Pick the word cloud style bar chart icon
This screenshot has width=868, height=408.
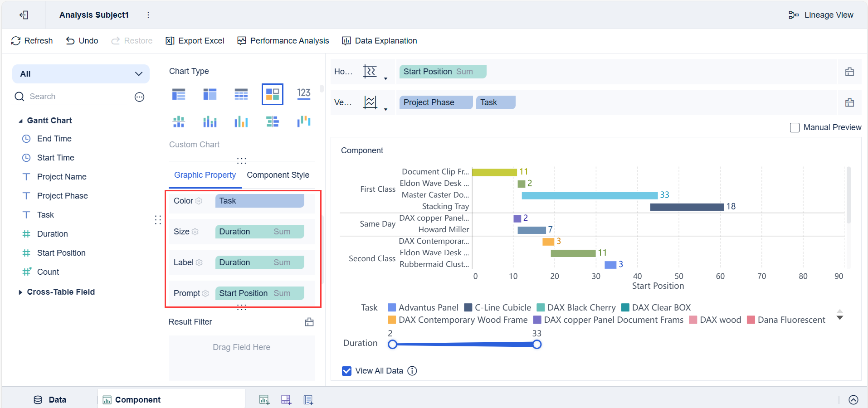coord(303,121)
